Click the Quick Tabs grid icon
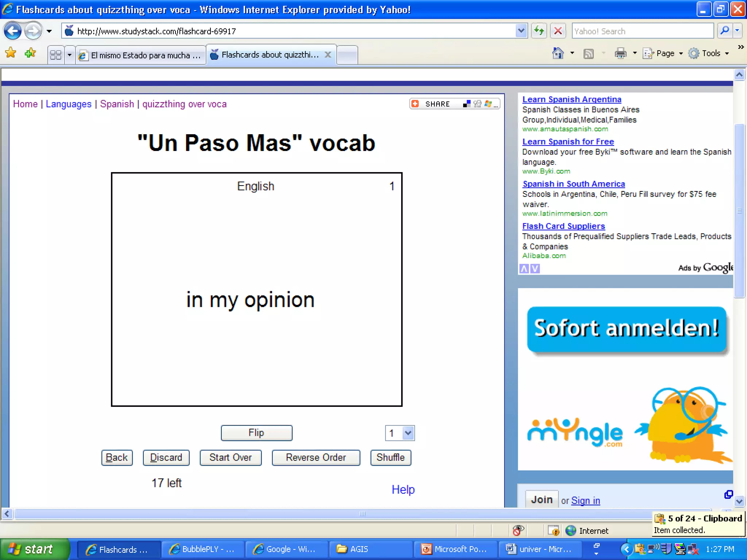 point(55,55)
